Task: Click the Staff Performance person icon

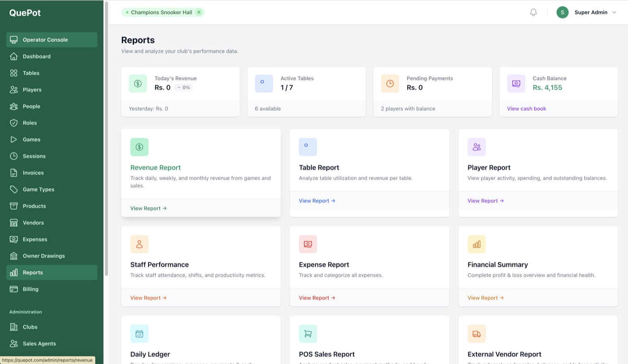Action: tap(139, 244)
